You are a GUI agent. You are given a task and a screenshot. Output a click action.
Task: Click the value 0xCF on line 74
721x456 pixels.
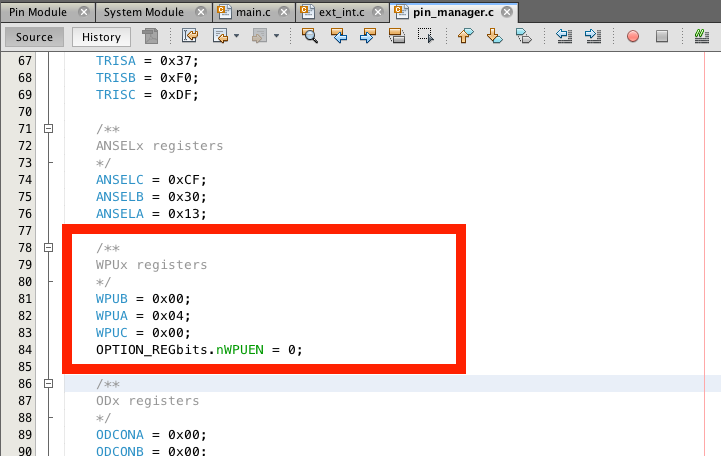(x=184, y=180)
